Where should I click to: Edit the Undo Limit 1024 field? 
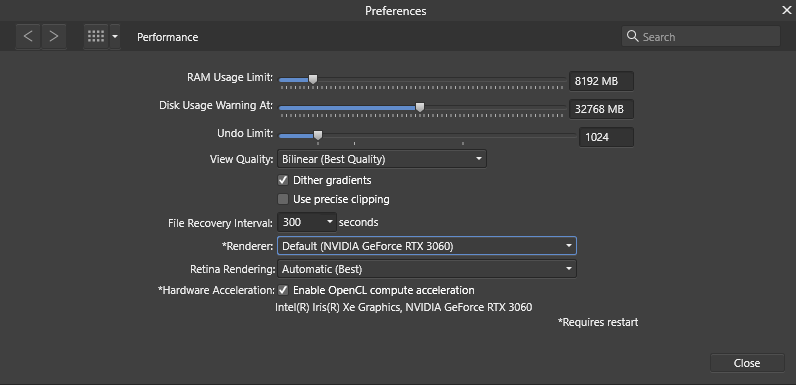click(x=606, y=137)
